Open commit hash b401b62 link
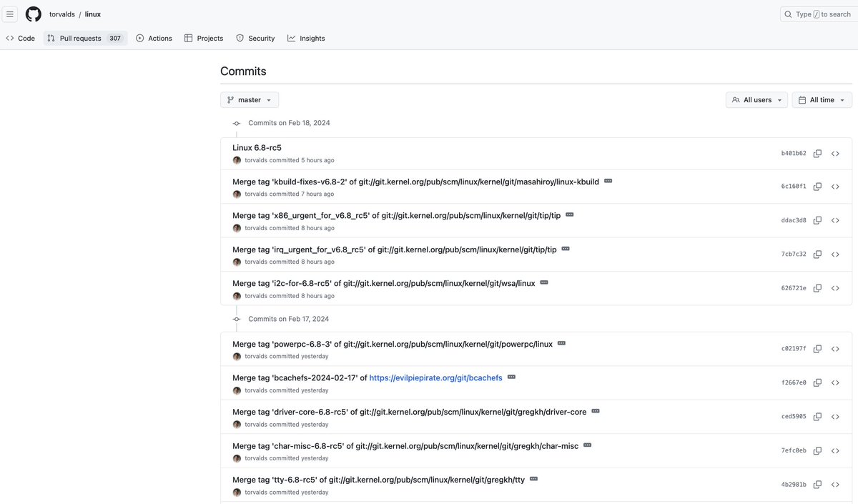Viewport: 858px width, 504px height. 794,154
